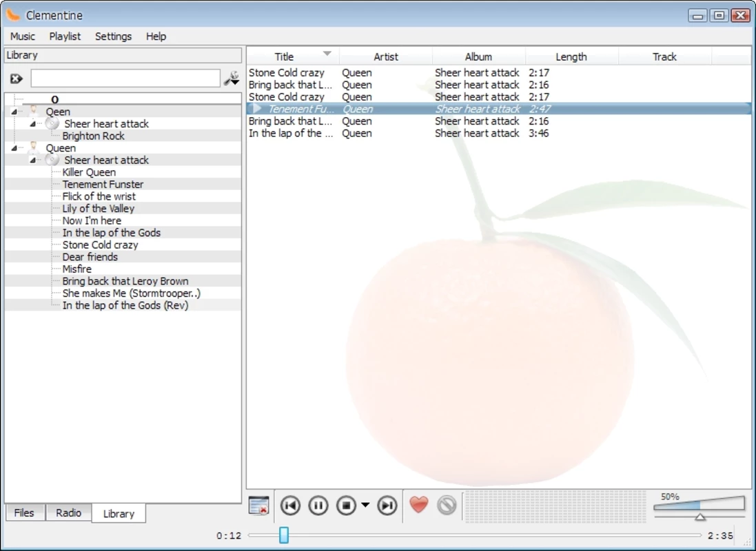Collapse the Queen artist node

(x=14, y=148)
